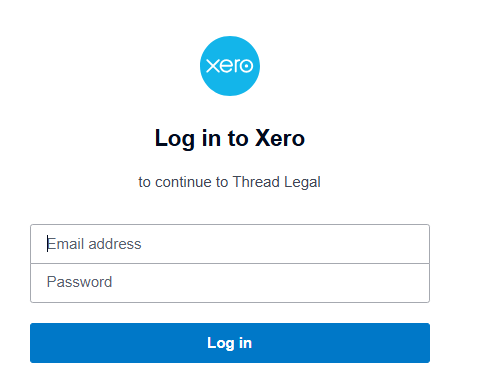This screenshot has width=486, height=389.
Task: Focus the Email address input field
Action: coord(230,244)
